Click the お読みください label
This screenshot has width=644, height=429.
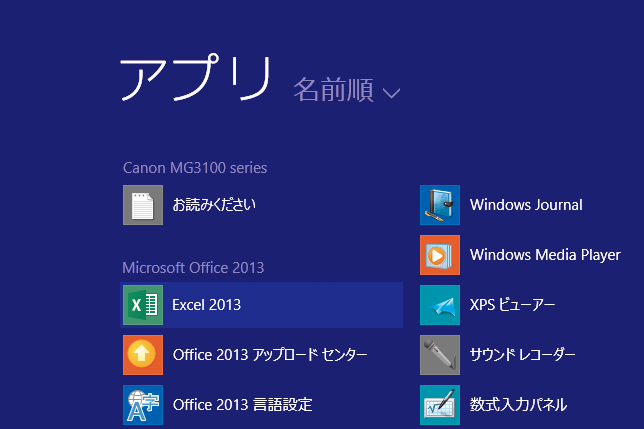pos(214,204)
